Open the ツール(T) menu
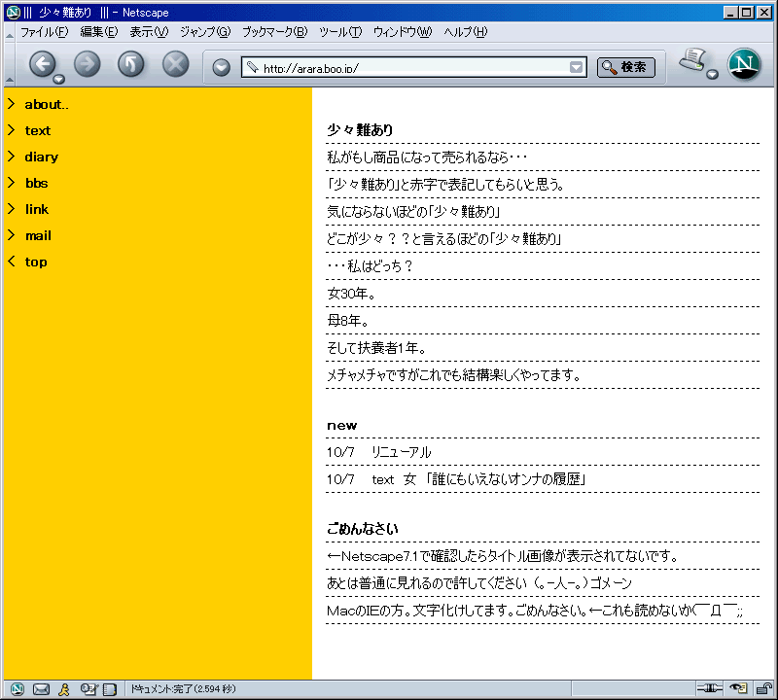The image size is (778, 700). pos(339,32)
